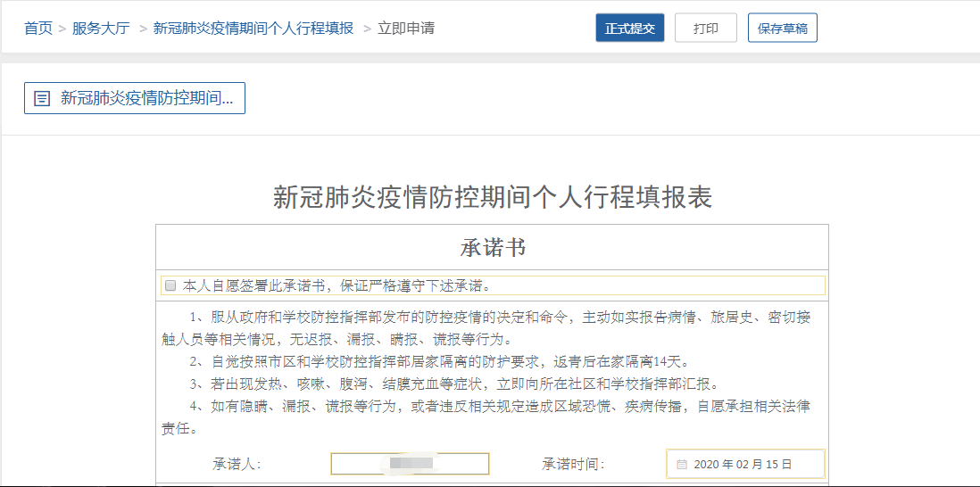Click the 承诺时间 field label
The width and height of the screenshot is (980, 487).
pos(573,464)
